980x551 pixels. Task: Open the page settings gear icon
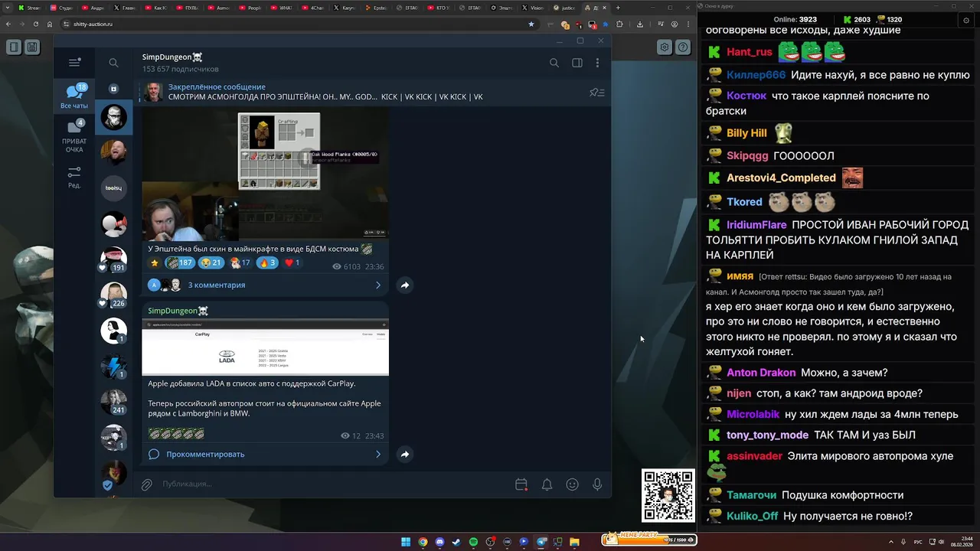point(665,47)
